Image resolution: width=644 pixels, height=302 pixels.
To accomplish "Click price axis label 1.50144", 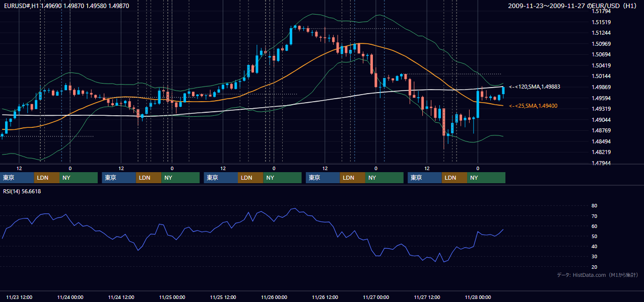I will click(x=601, y=76).
